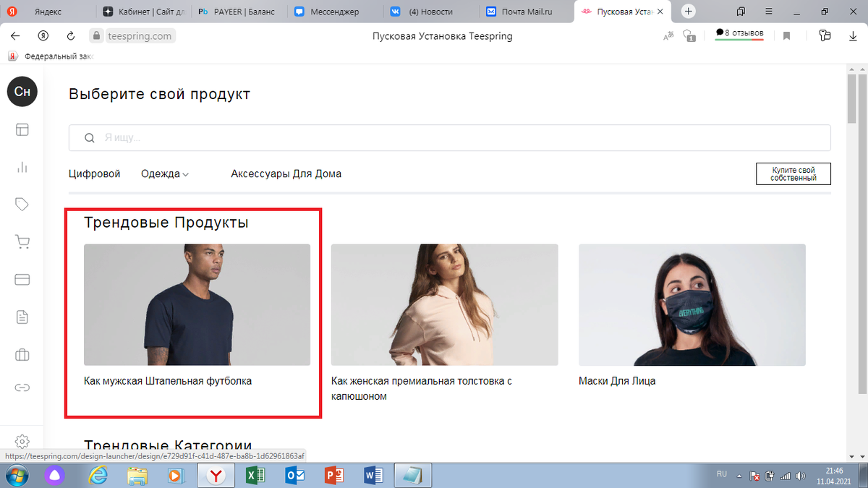Switch to the Яндекс tab
This screenshot has height=488, width=868.
click(x=48, y=12)
